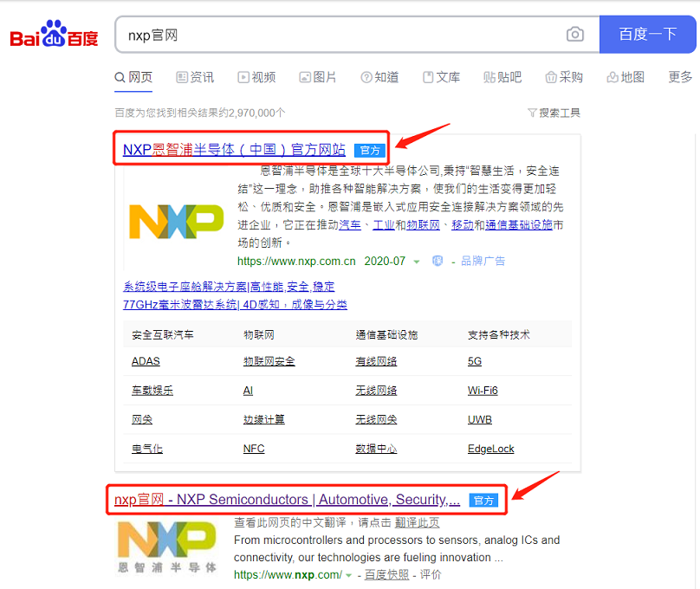Click the 翻译此页 link
700x589 pixels.
(417, 522)
